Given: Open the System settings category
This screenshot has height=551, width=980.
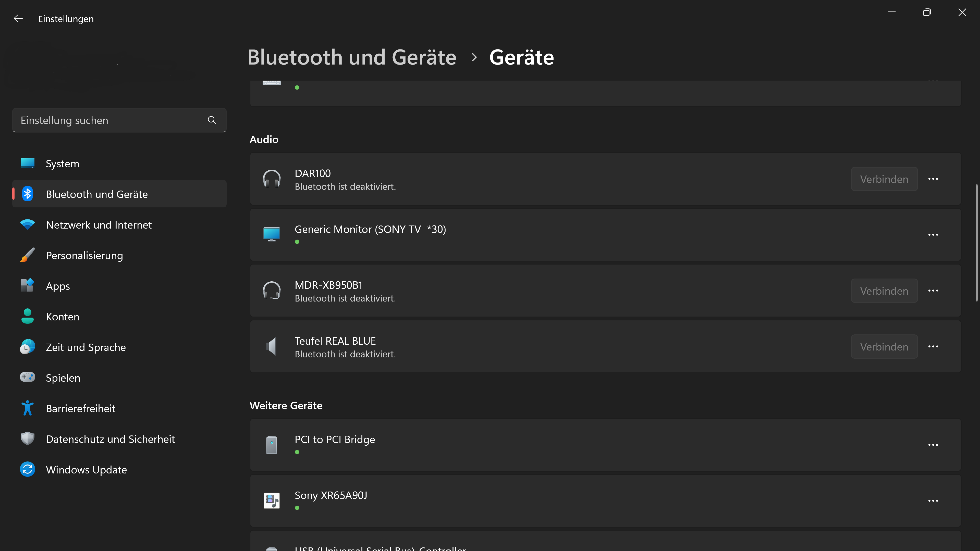Looking at the screenshot, I should pos(62,164).
